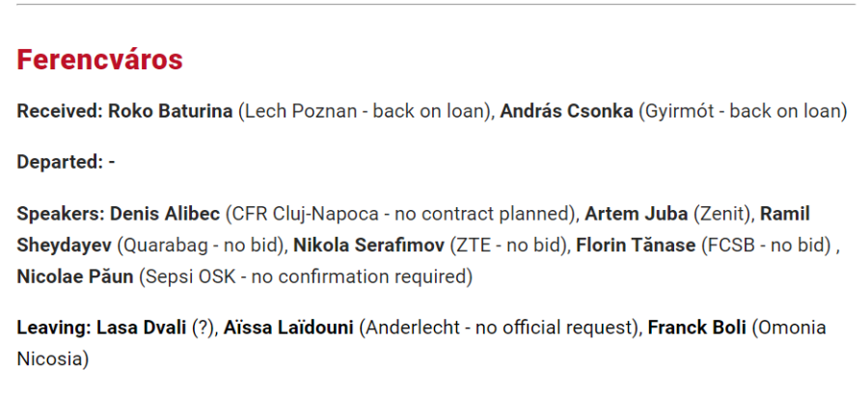This screenshot has height=394, width=868.
Task: Click the Sepsi OSK confirmation note
Action: click(x=306, y=276)
